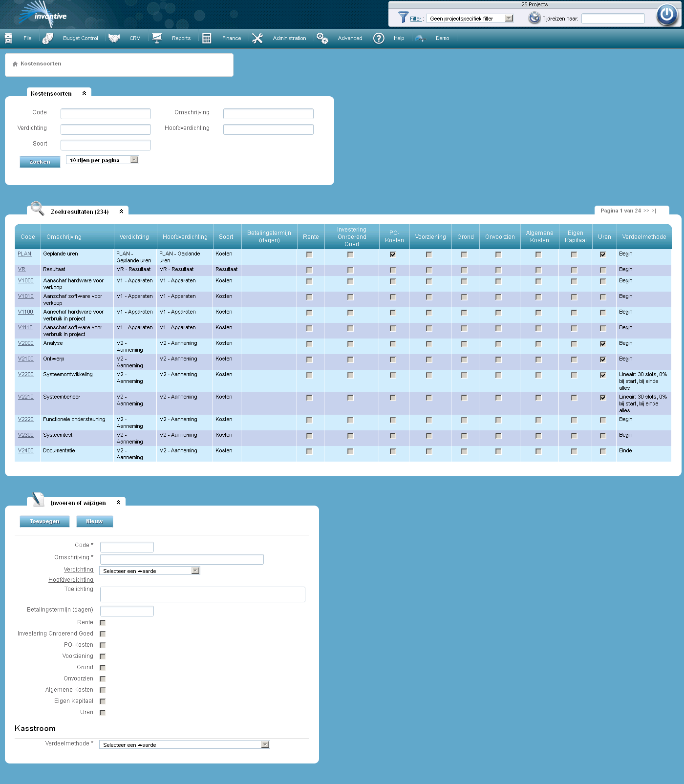The width and height of the screenshot is (684, 784).
Task: Click the time travel globe icon
Action: click(534, 18)
